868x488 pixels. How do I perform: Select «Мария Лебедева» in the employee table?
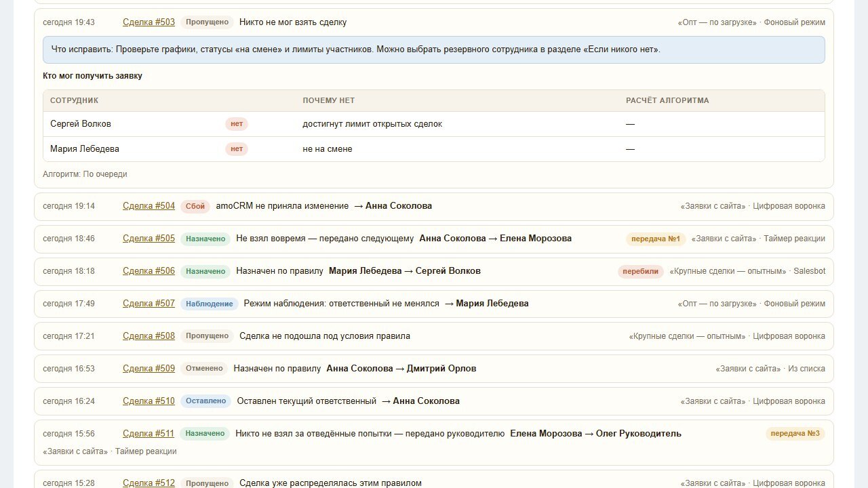tap(85, 149)
